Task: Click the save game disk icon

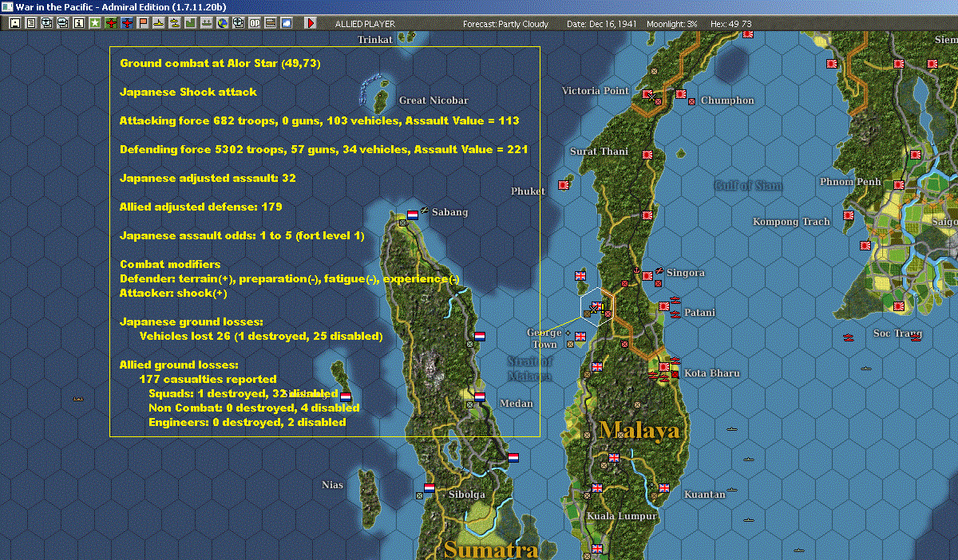Action: (x=14, y=23)
